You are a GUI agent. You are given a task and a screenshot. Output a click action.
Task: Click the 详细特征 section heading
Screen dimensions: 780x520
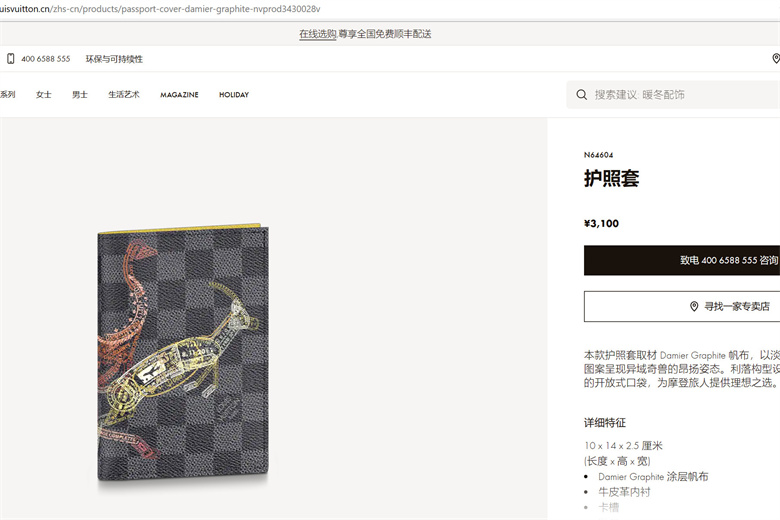coord(604,422)
